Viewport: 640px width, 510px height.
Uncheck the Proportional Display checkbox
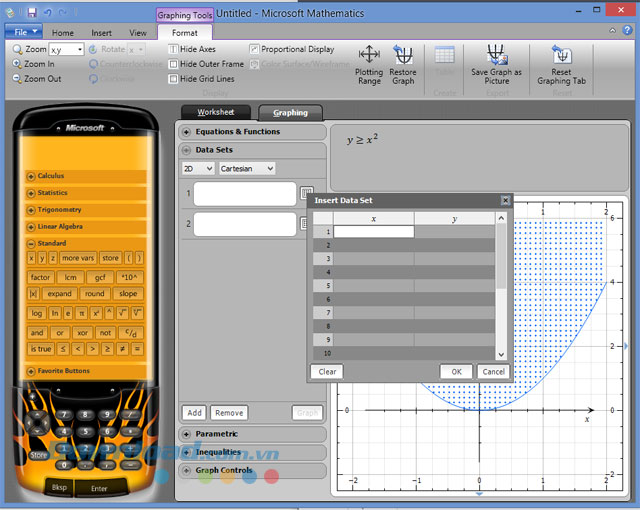coord(254,49)
